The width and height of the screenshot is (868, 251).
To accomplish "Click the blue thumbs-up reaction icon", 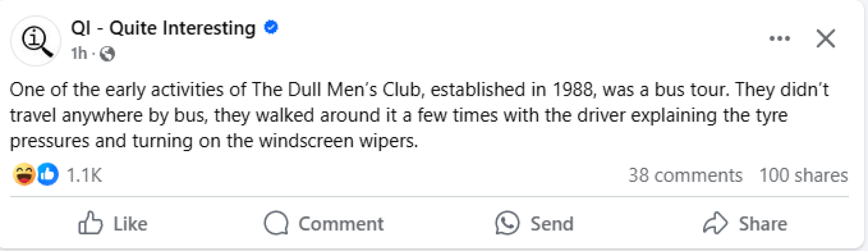I will (48, 174).
